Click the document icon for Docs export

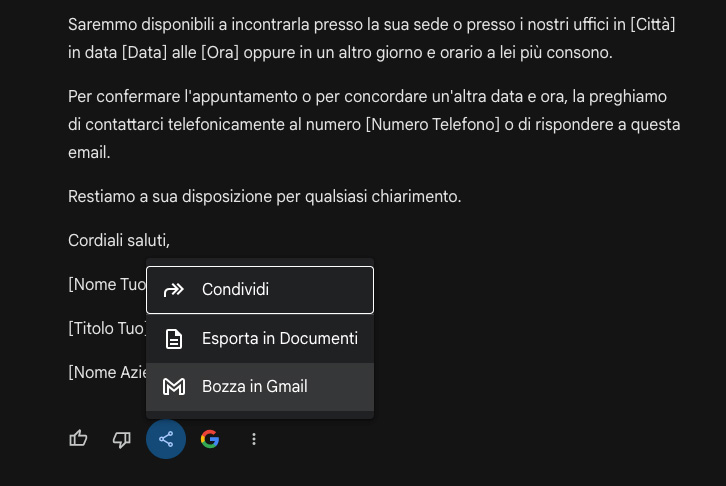[174, 338]
